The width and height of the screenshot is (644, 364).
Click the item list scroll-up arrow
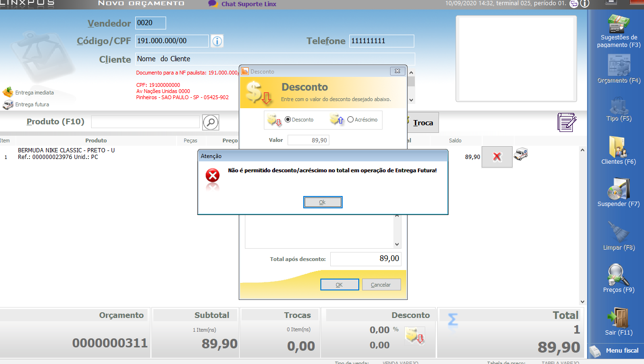(582, 150)
